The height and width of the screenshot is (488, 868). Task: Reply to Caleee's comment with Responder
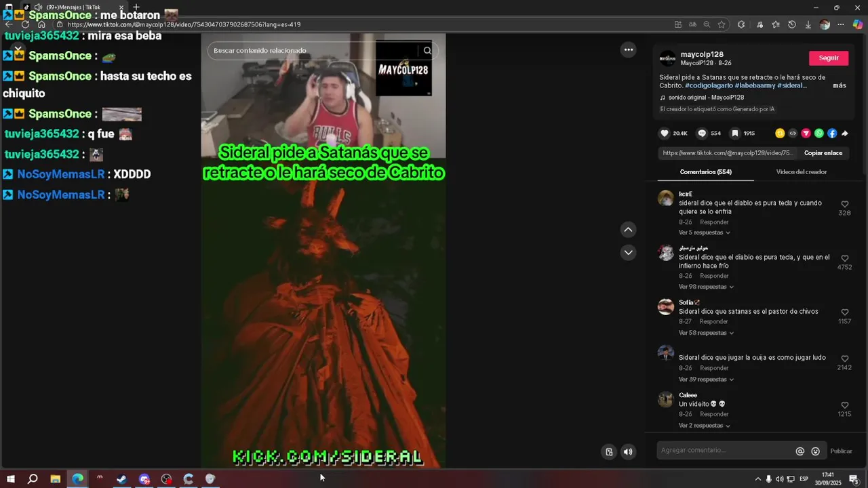point(714,415)
